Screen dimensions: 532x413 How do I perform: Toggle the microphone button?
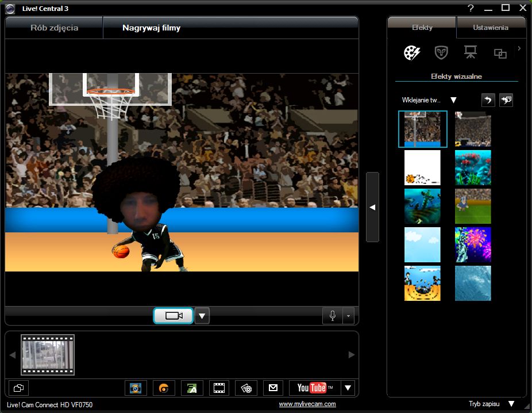333,316
